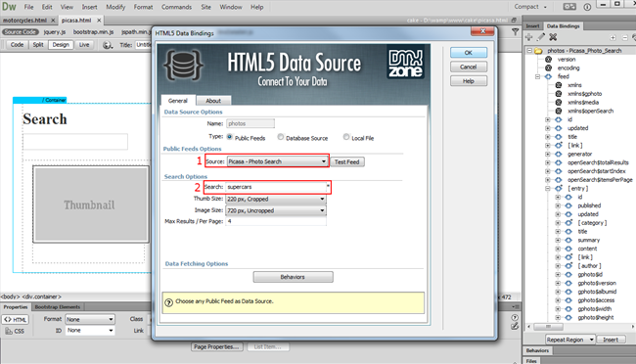Delete the data binding with the X icon

click(x=553, y=37)
